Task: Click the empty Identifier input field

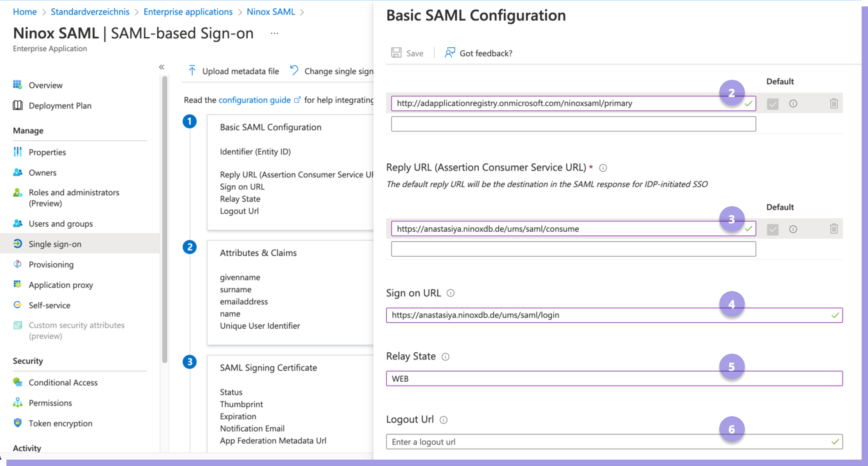Action: coord(573,124)
